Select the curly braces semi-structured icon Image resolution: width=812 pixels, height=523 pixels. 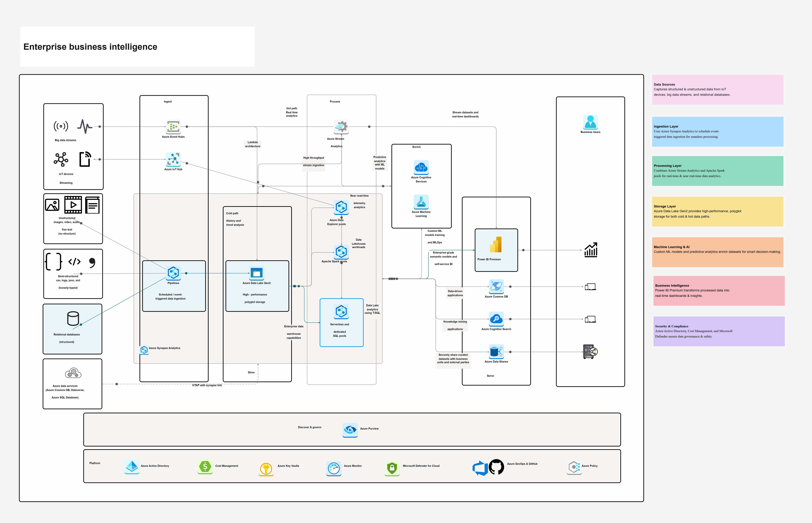(x=54, y=261)
